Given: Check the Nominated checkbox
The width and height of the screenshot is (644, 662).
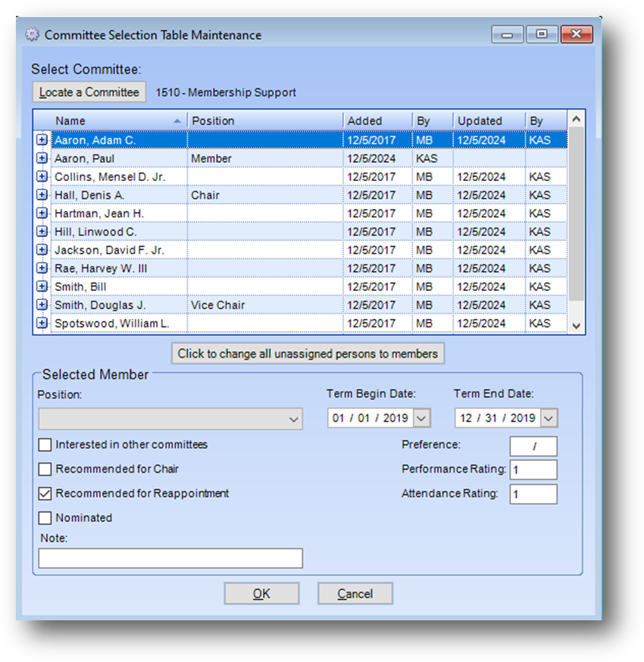Looking at the screenshot, I should click(x=45, y=518).
